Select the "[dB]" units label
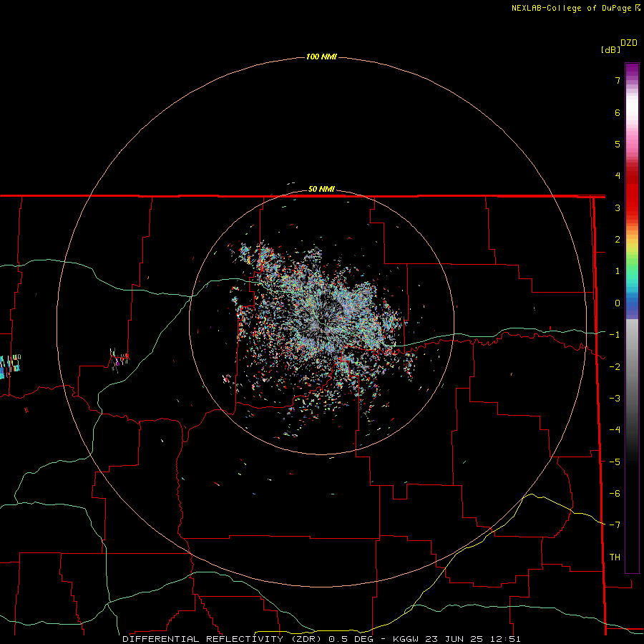This screenshot has width=644, height=644. (610, 49)
